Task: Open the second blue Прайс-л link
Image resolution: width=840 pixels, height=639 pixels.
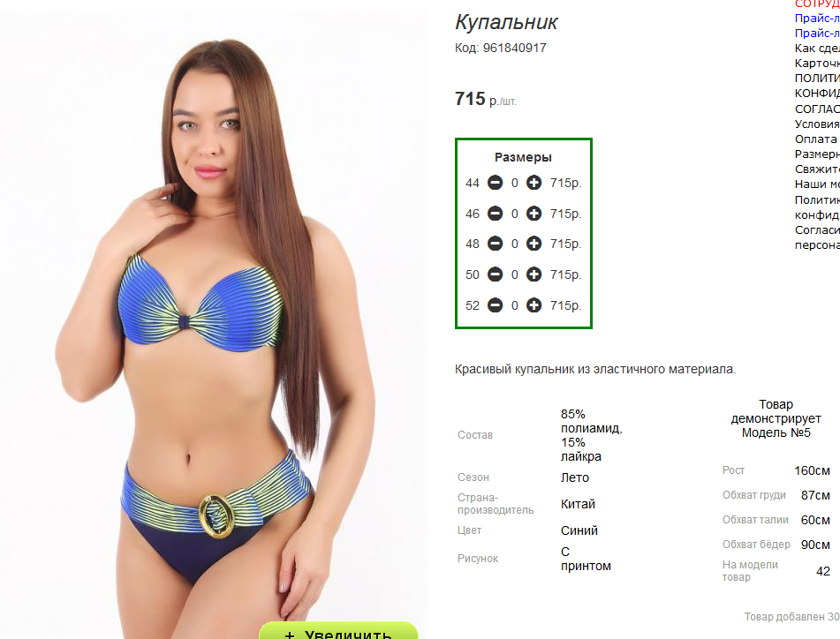Action: [x=817, y=34]
